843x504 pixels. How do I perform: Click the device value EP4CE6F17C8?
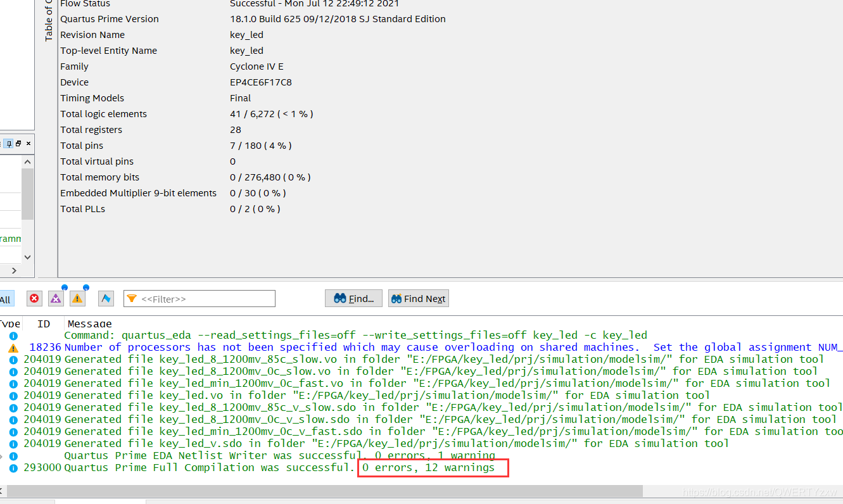261,82
